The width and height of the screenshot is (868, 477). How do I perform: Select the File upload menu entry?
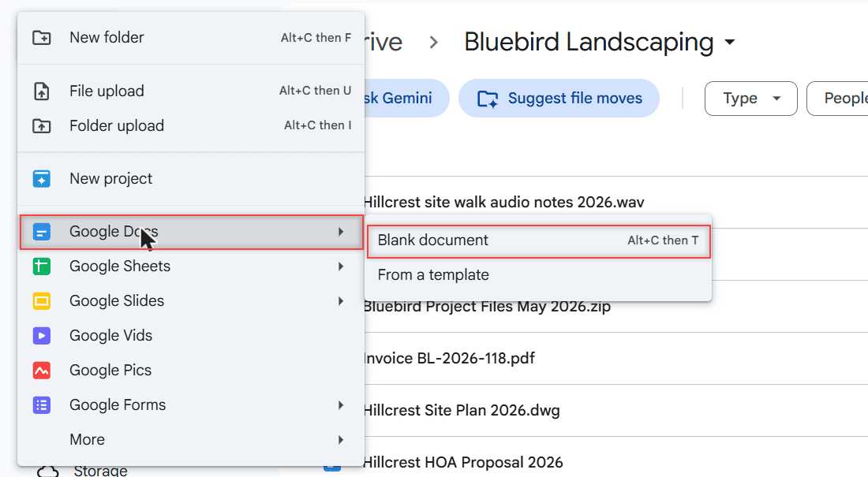(192, 91)
